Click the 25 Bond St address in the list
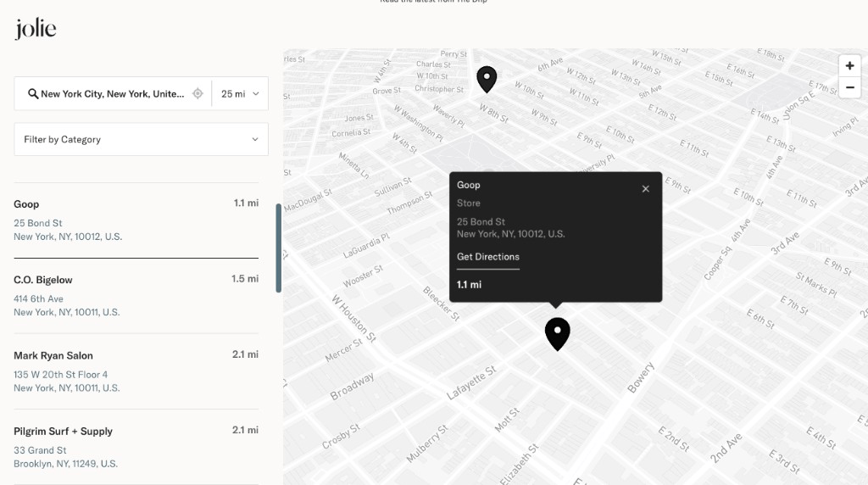 click(38, 223)
